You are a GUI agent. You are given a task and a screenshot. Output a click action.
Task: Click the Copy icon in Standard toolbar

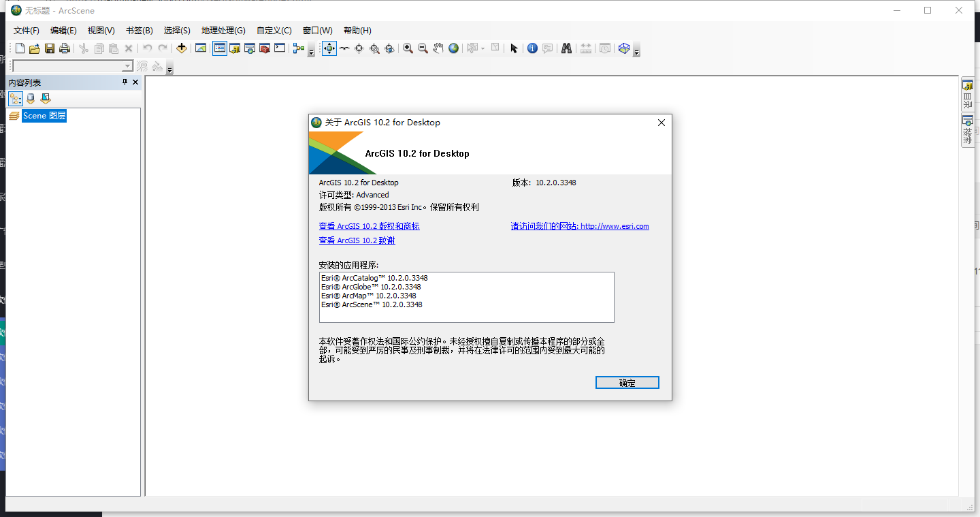click(99, 48)
